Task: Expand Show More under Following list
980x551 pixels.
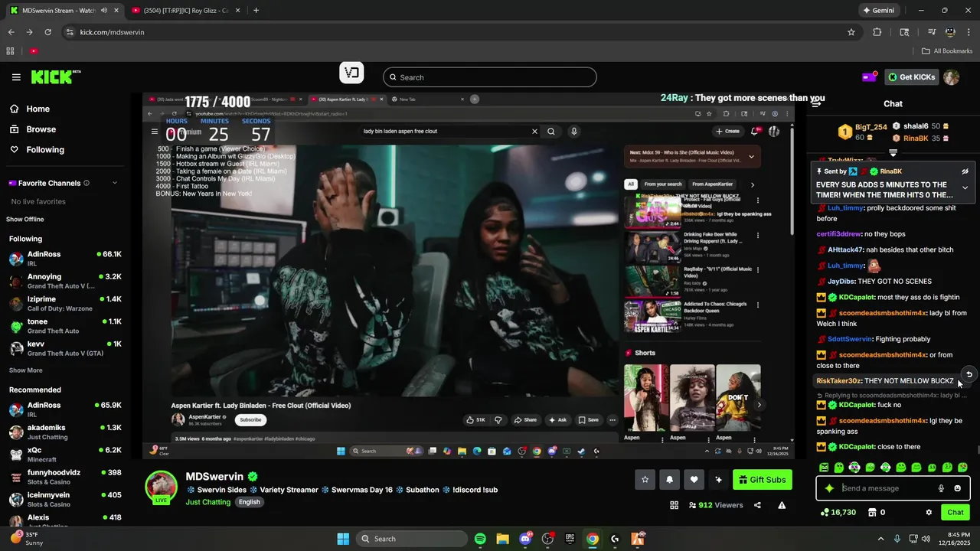Action: (25, 370)
